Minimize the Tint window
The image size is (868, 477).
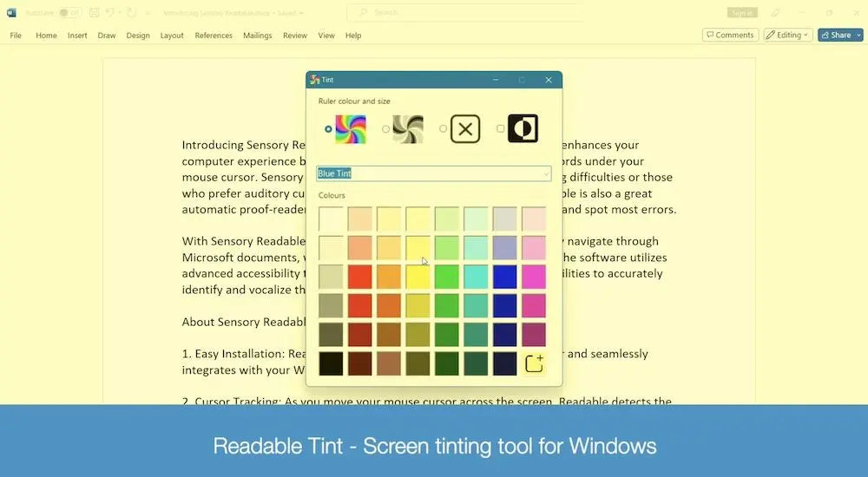click(x=496, y=80)
